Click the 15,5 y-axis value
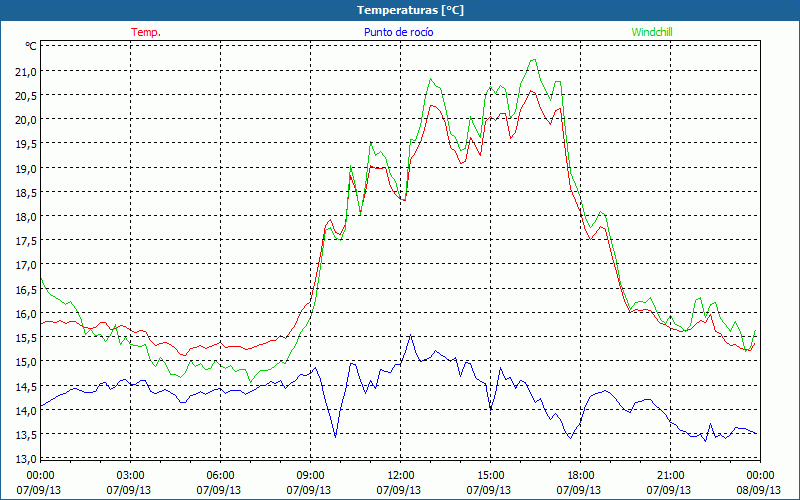 click(x=26, y=338)
